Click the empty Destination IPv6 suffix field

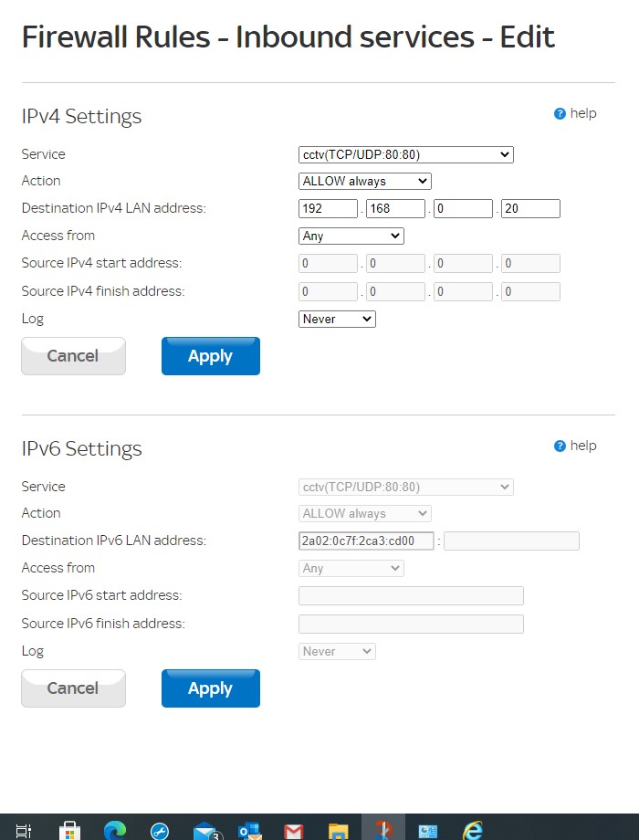pyautogui.click(x=511, y=541)
